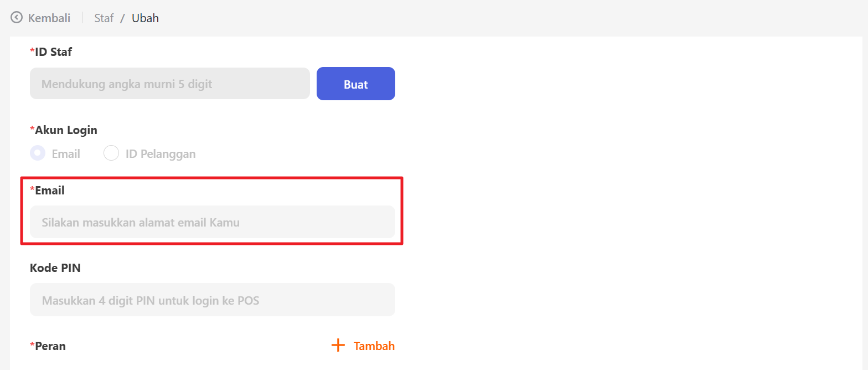Click the "Email" radio option text
The height and width of the screenshot is (370, 868).
(66, 154)
